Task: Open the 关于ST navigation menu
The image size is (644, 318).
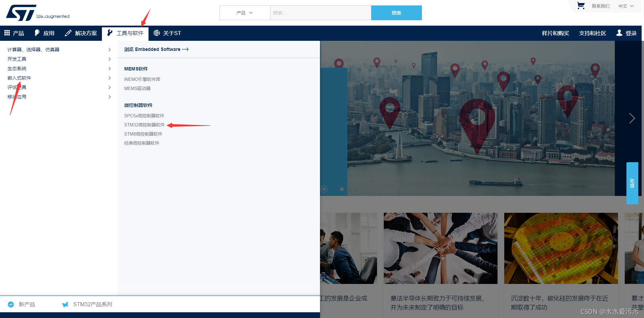Action: (167, 33)
